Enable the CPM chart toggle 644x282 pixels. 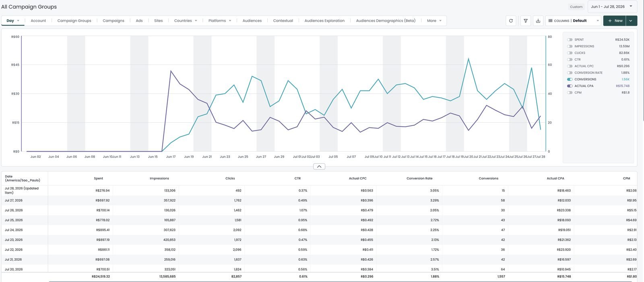[x=570, y=93]
